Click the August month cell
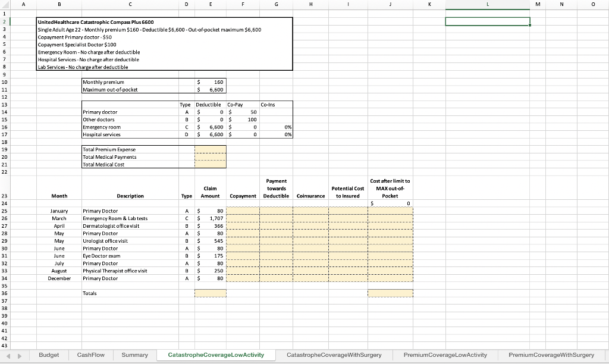 59,271
